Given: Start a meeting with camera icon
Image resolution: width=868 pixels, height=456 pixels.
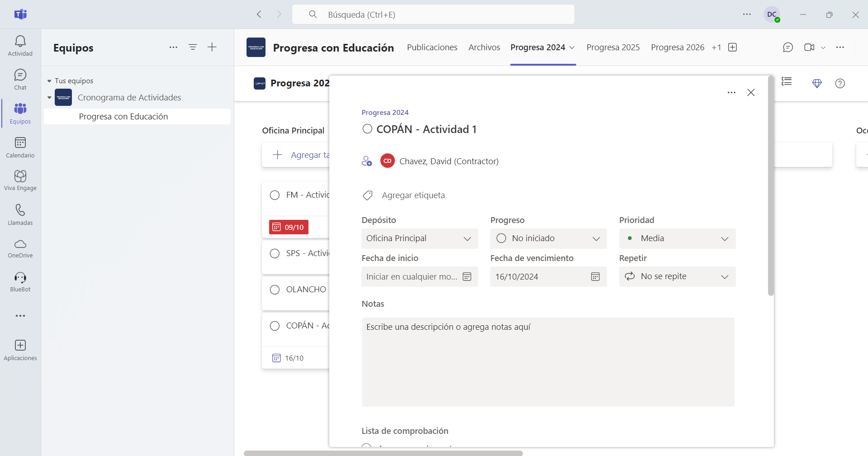Looking at the screenshot, I should pyautogui.click(x=809, y=47).
